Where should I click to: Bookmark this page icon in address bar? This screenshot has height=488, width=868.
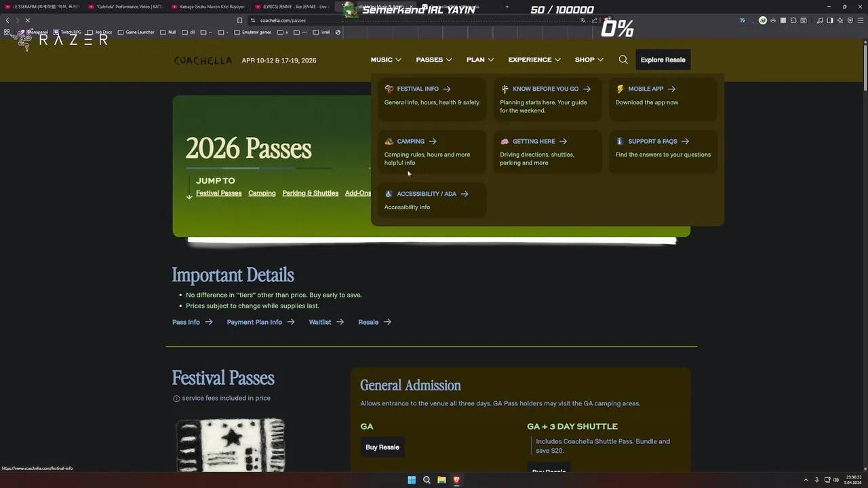click(239, 20)
